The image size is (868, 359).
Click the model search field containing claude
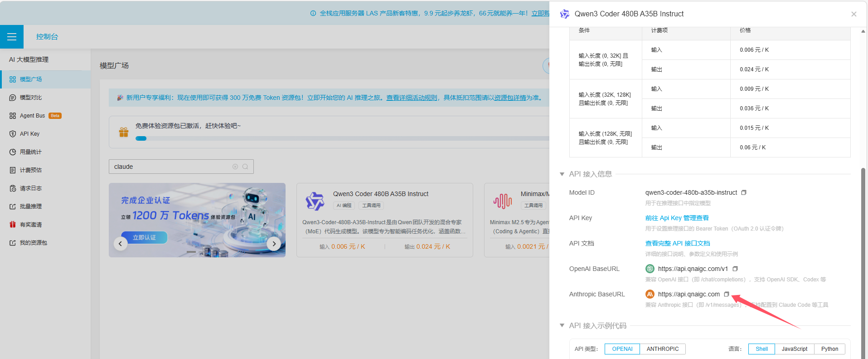(x=181, y=167)
